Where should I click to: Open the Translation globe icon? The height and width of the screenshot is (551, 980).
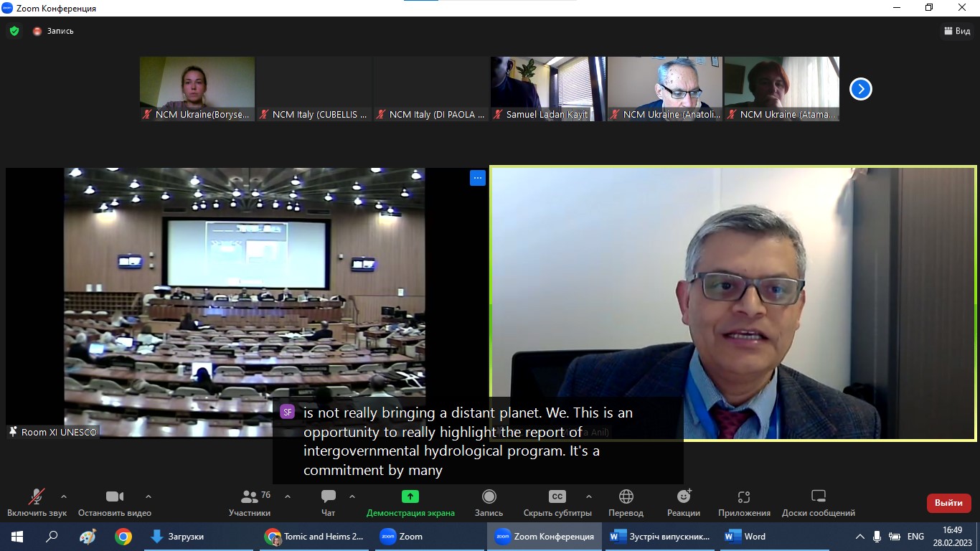pyautogui.click(x=626, y=497)
